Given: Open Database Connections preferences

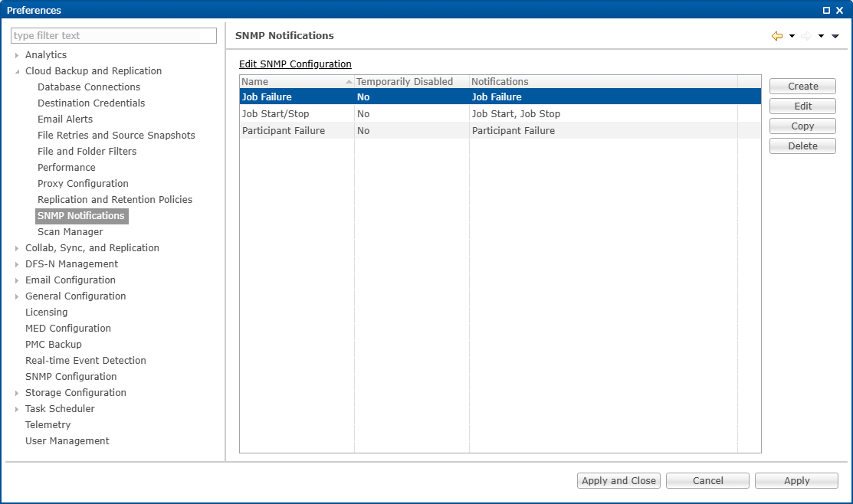Looking at the screenshot, I should click(x=89, y=87).
